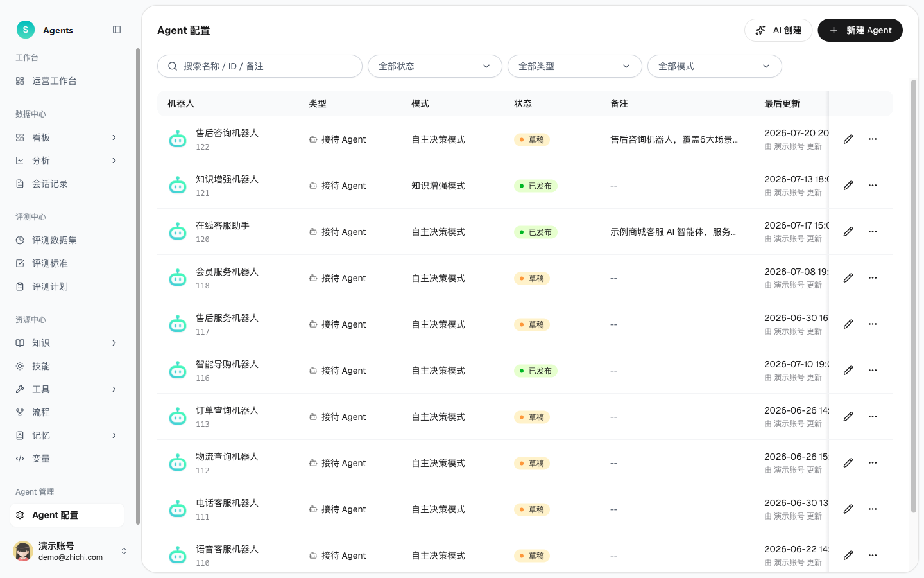This screenshot has height=578, width=924.
Task: Open the account switcher next to 演示账号
Action: (124, 551)
